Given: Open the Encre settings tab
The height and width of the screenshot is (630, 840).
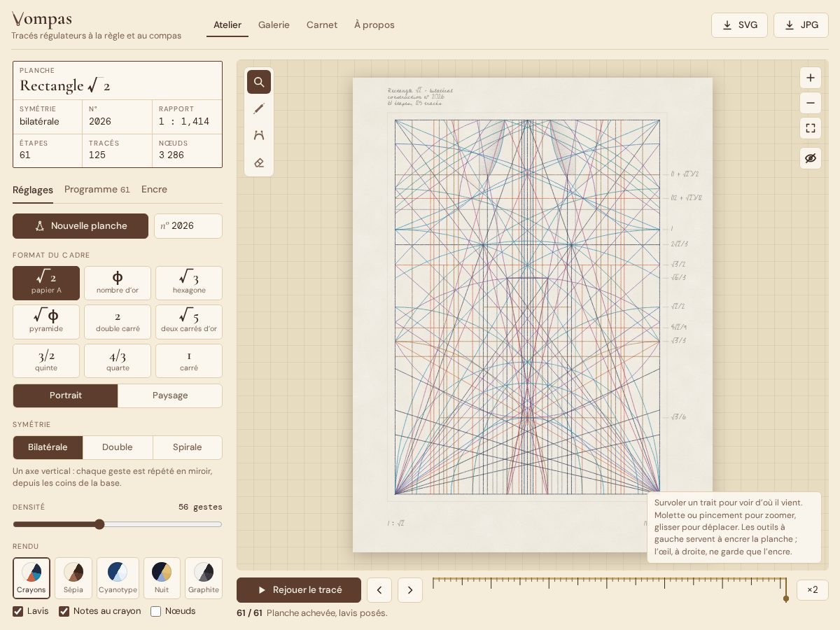Looking at the screenshot, I should pos(154,190).
